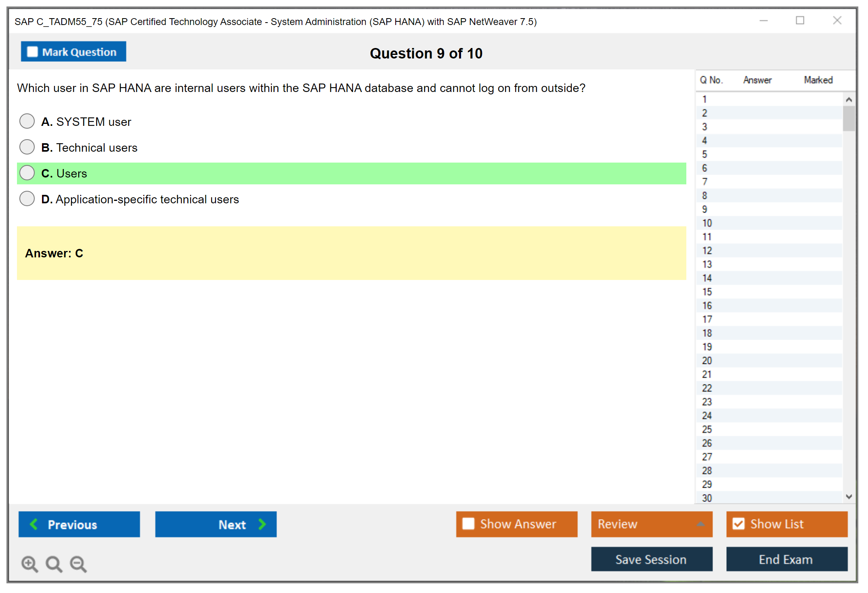Click the green right arrow on Next
The image size is (868, 593).
point(262,524)
